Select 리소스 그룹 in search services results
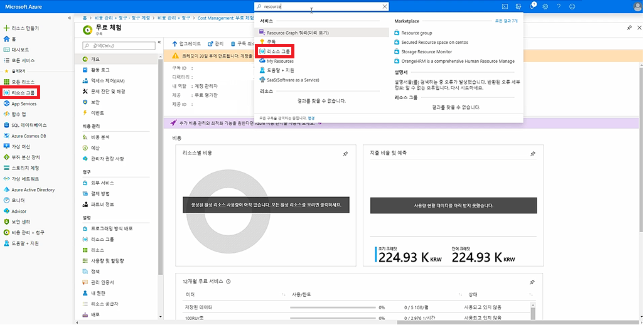 click(x=275, y=51)
